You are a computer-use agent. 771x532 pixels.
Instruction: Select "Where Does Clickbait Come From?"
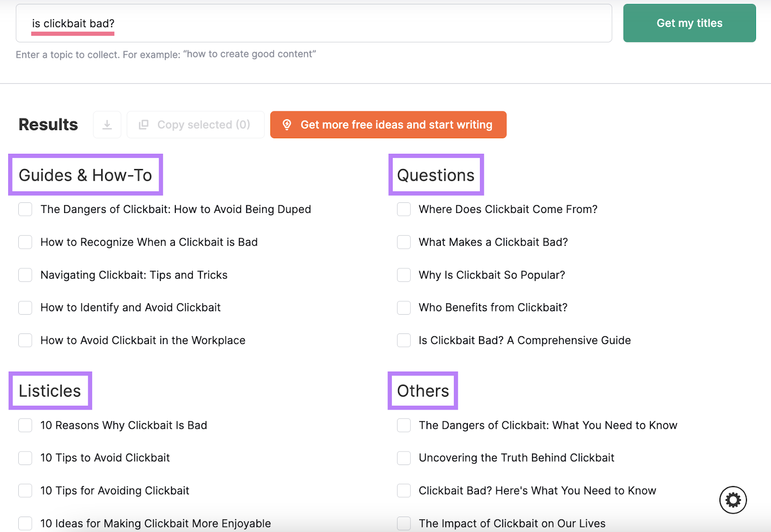pyautogui.click(x=404, y=209)
